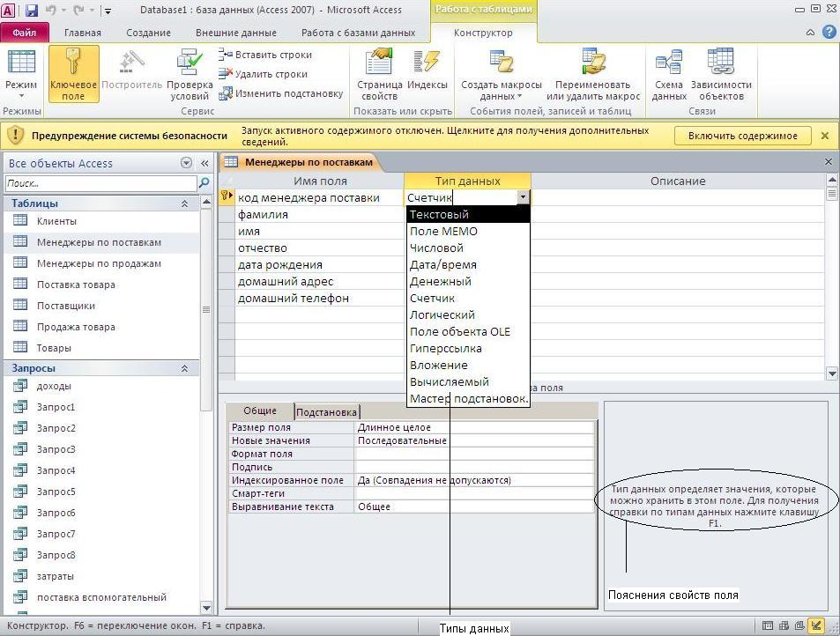The height and width of the screenshot is (636, 840).
Task: Click Вставить строки in the ribbon
Action: (x=265, y=55)
